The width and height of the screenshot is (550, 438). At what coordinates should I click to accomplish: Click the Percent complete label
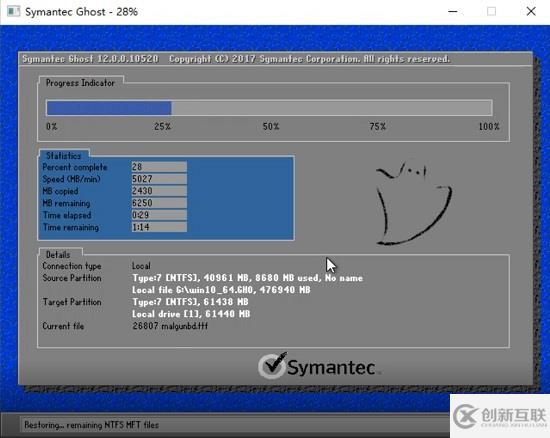click(75, 167)
